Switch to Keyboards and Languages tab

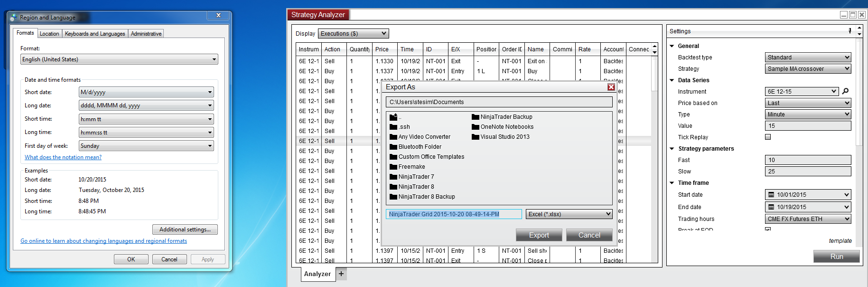(x=95, y=34)
